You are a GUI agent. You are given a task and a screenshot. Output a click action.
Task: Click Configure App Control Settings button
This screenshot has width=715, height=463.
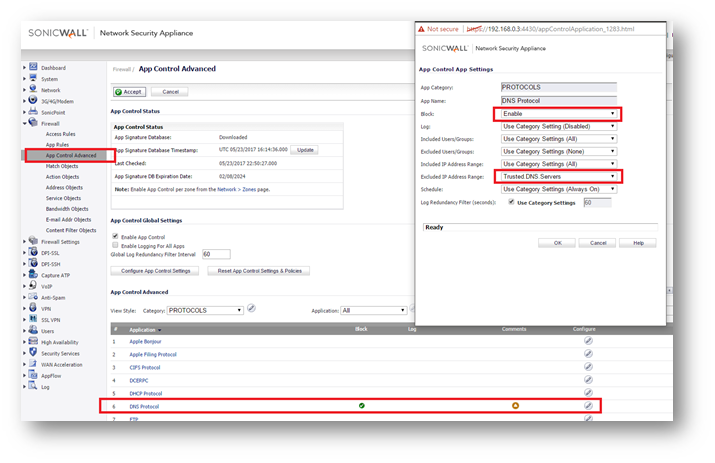tap(155, 271)
